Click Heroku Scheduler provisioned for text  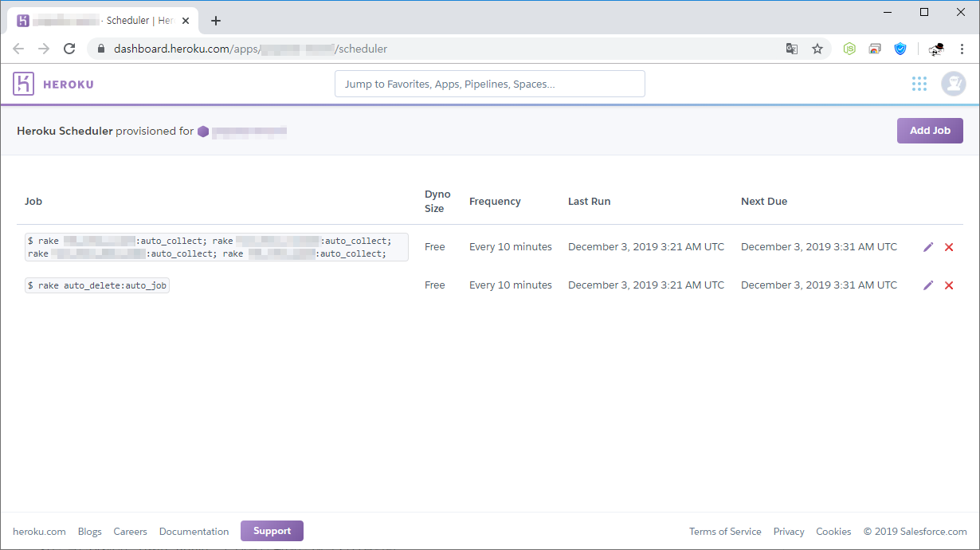coord(105,132)
